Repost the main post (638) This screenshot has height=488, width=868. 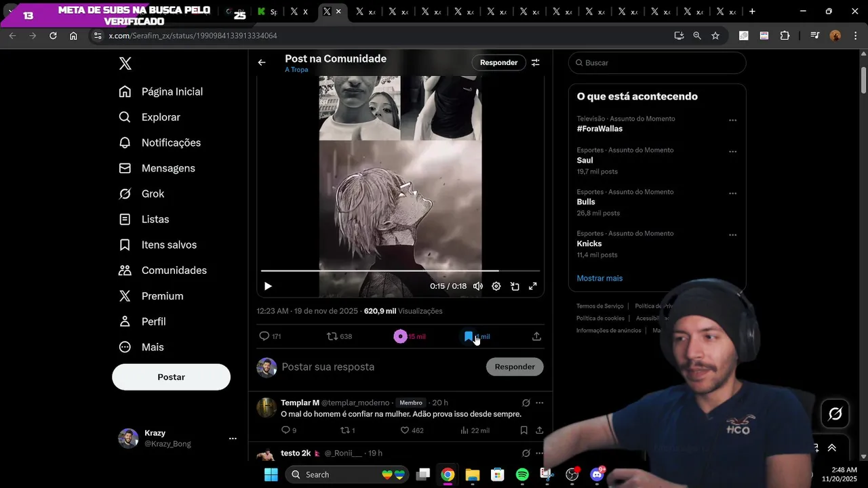[x=339, y=336]
